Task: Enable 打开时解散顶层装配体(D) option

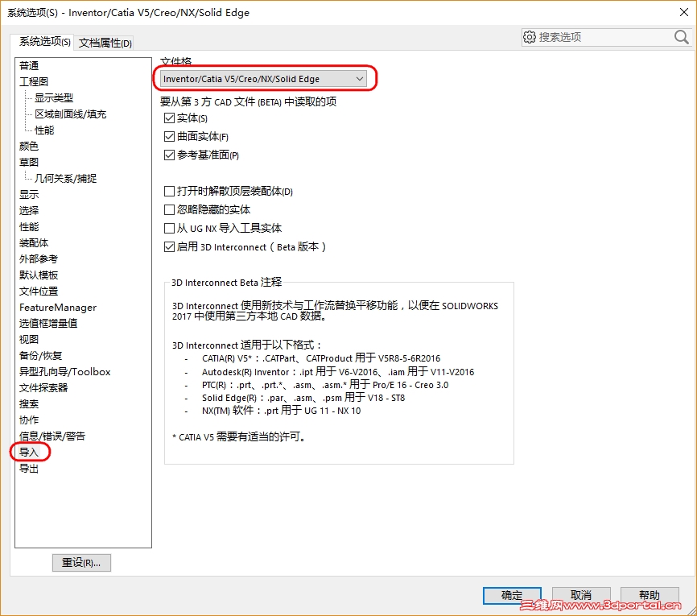Action: click(x=169, y=192)
